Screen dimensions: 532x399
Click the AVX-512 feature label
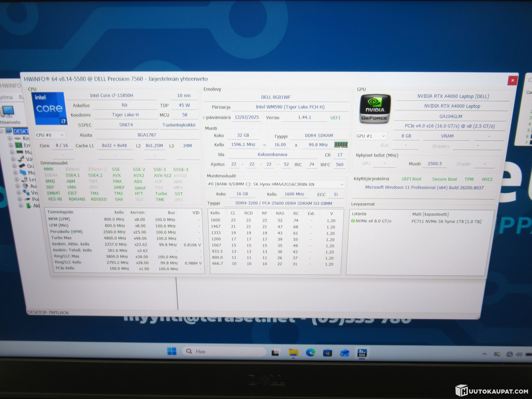(x=163, y=176)
